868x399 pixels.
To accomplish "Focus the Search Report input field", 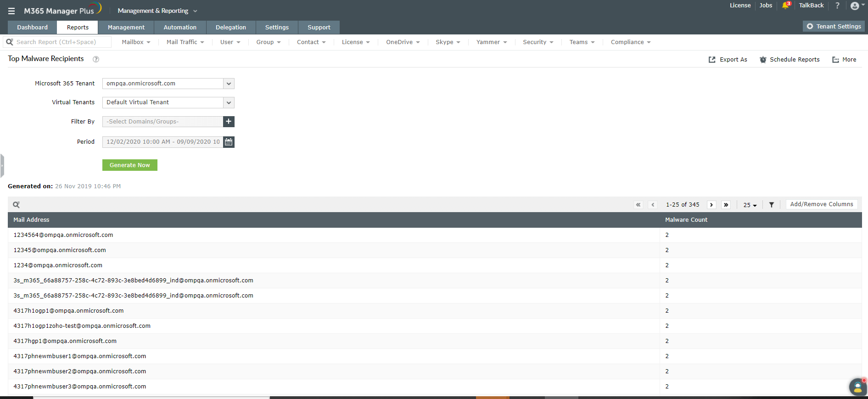I will coord(57,42).
